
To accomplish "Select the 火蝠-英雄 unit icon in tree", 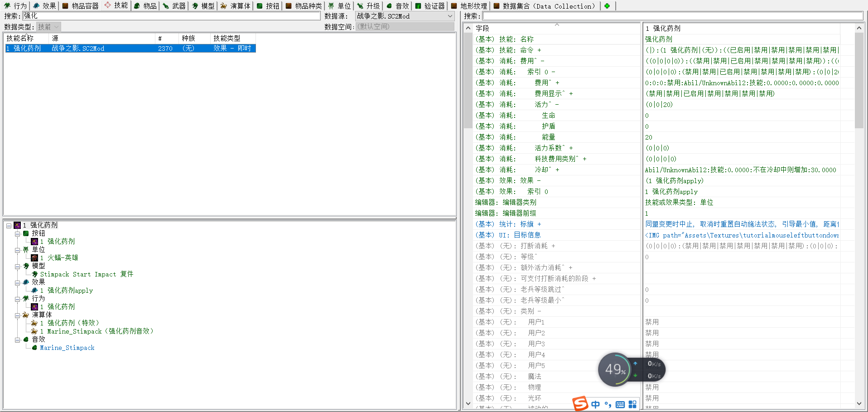I will [x=34, y=258].
